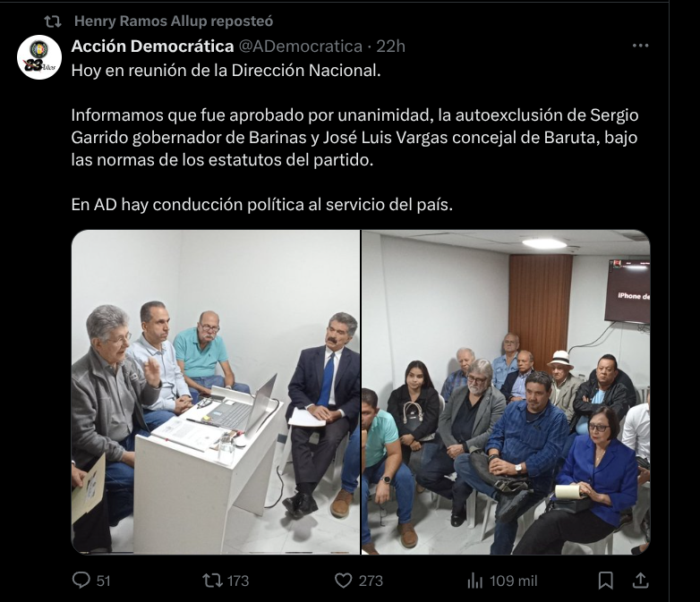
Task: Like the post with heart icon
Action: tap(344, 581)
